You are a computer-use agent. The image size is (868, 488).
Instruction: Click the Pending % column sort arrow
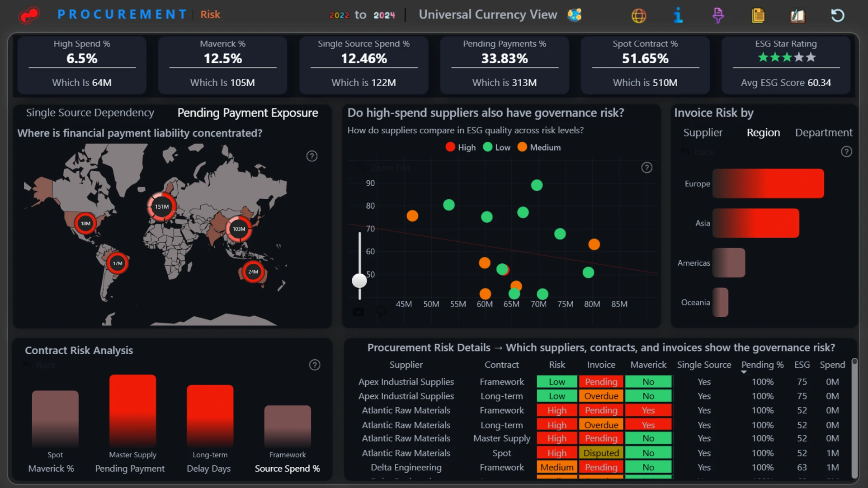click(x=744, y=372)
